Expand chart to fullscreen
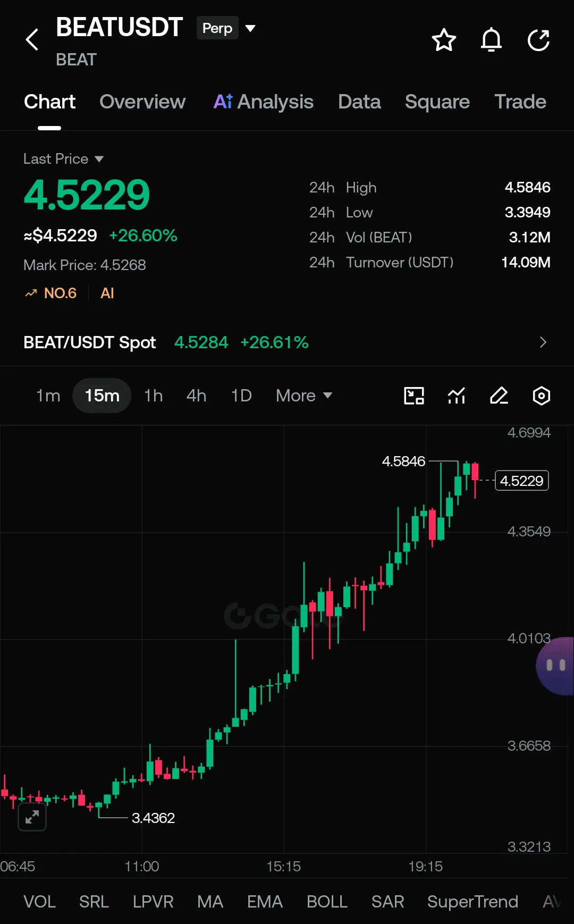 point(32,817)
